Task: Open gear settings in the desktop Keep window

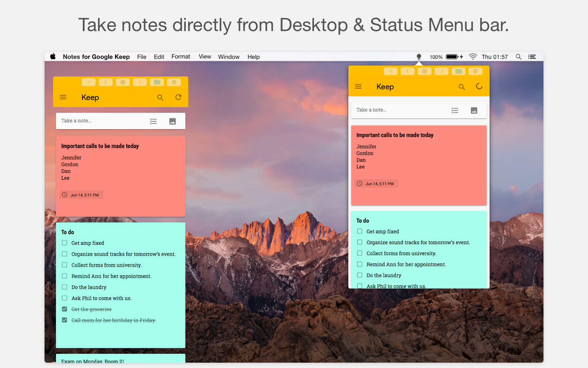Action: coord(174,82)
